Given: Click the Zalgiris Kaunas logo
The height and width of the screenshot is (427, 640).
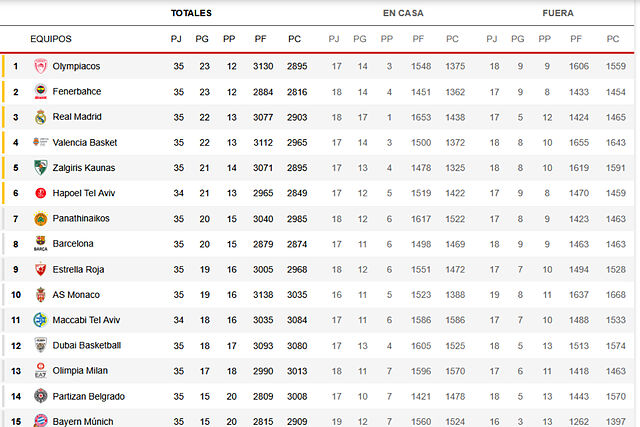Looking at the screenshot, I should point(40,167).
